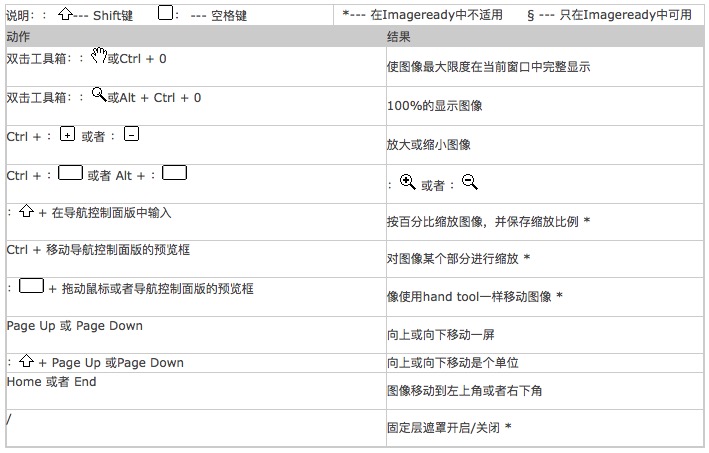Click the Home 或者 End action cell
The width and height of the screenshot is (709, 453).
point(51,382)
